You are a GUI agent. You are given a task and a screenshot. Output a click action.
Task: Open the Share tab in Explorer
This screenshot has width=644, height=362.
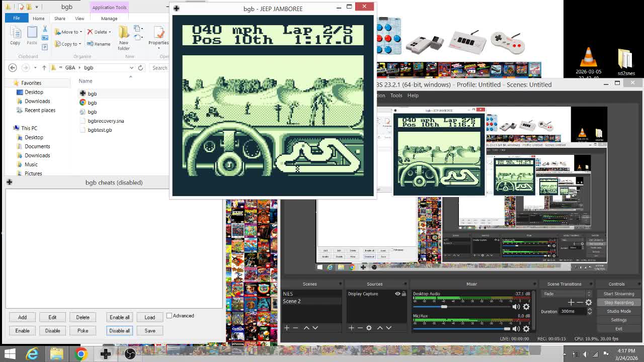(x=59, y=19)
